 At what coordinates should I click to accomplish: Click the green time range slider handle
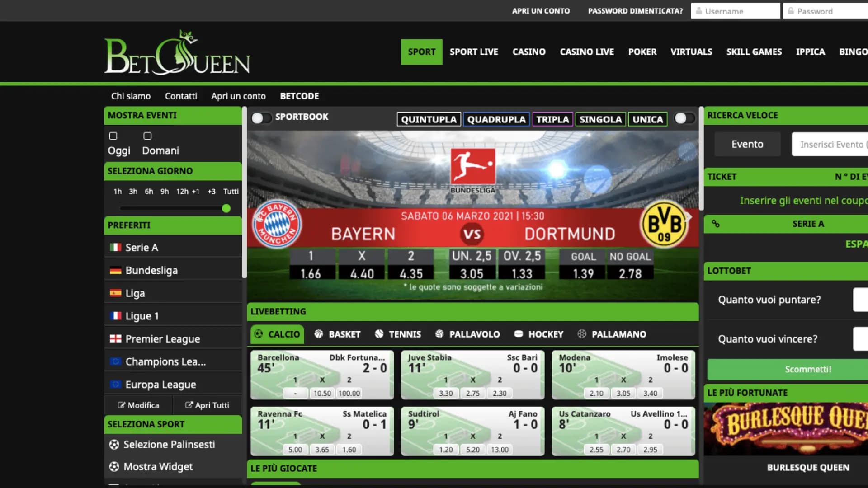click(x=226, y=208)
